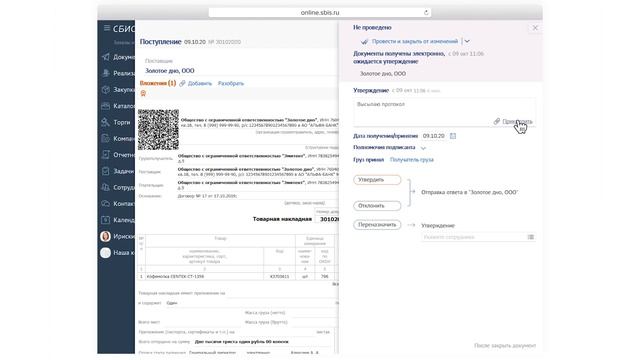Open Задачи section icon in sidebar

click(x=106, y=171)
